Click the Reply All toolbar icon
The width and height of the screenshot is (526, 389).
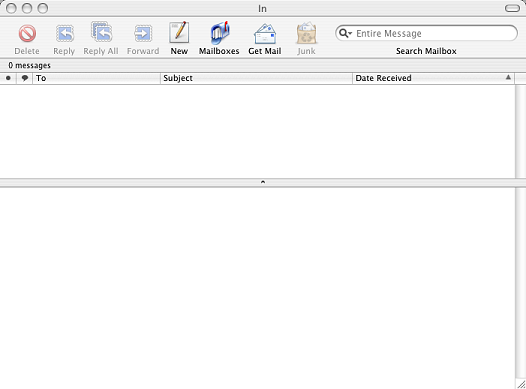tap(101, 33)
